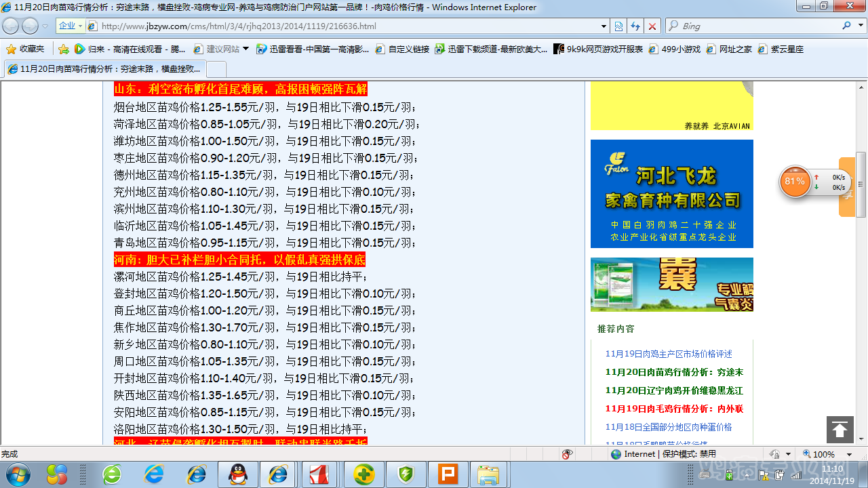Viewport: 868px width, 488px height.
Task: Open the Windows Start menu orb
Action: pos(18,474)
